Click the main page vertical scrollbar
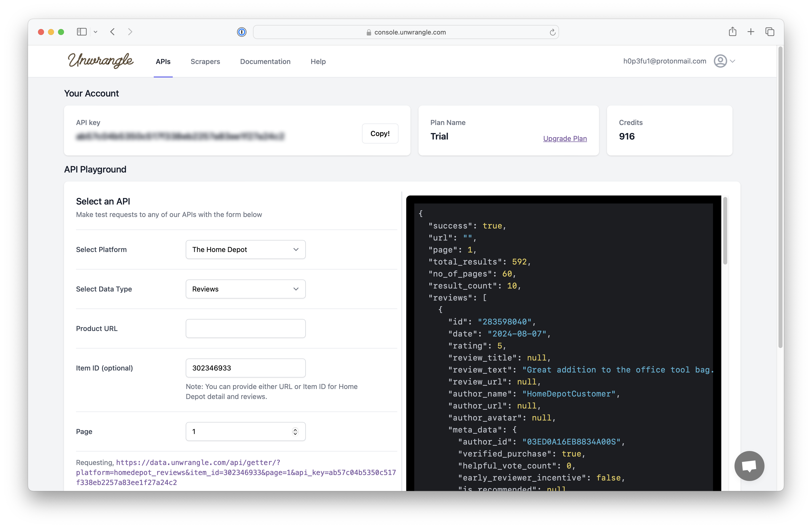This screenshot has height=528, width=812. (x=780, y=198)
